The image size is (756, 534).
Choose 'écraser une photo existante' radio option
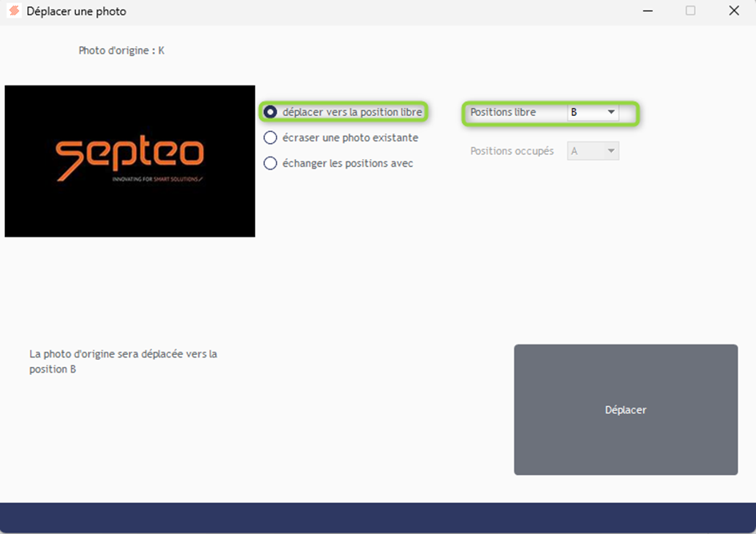tap(270, 137)
